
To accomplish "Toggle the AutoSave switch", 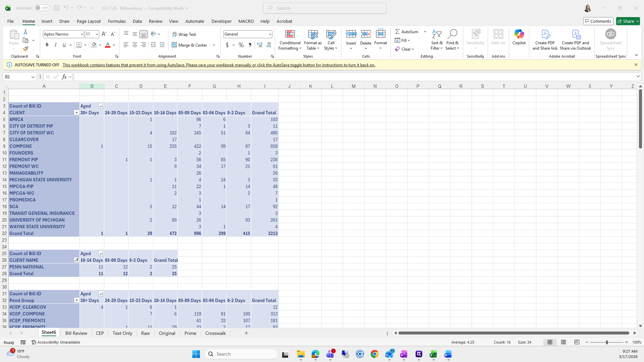I will tap(42, 8).
